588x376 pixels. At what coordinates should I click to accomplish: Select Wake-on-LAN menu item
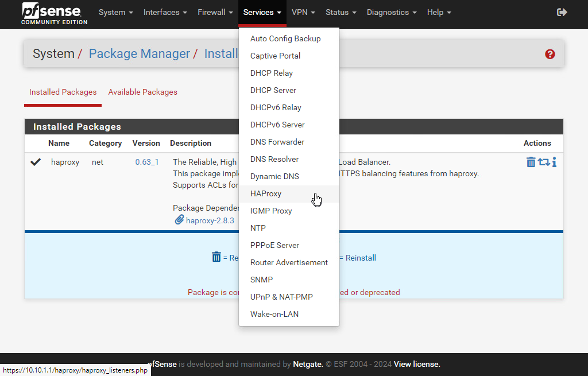point(289,315)
